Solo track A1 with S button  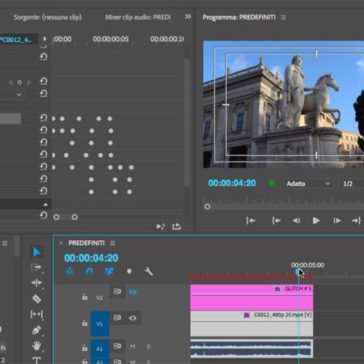point(148,347)
